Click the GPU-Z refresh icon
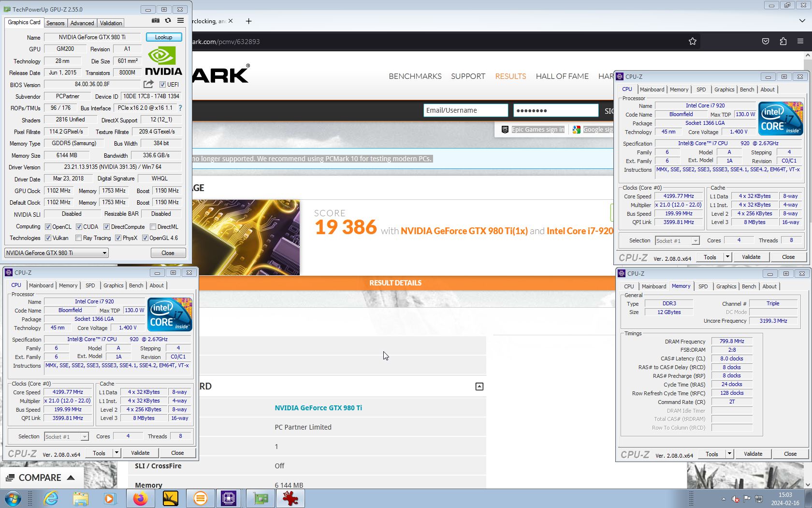The width and height of the screenshot is (812, 508). click(168, 21)
